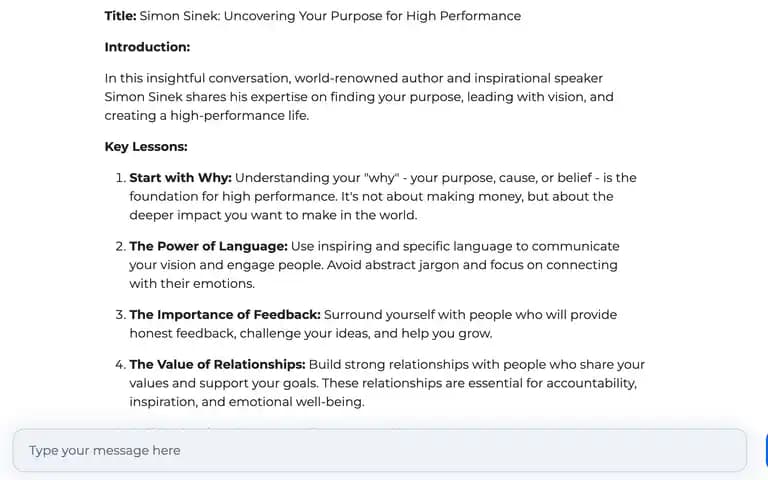Click the list number 4 marker

120,365
